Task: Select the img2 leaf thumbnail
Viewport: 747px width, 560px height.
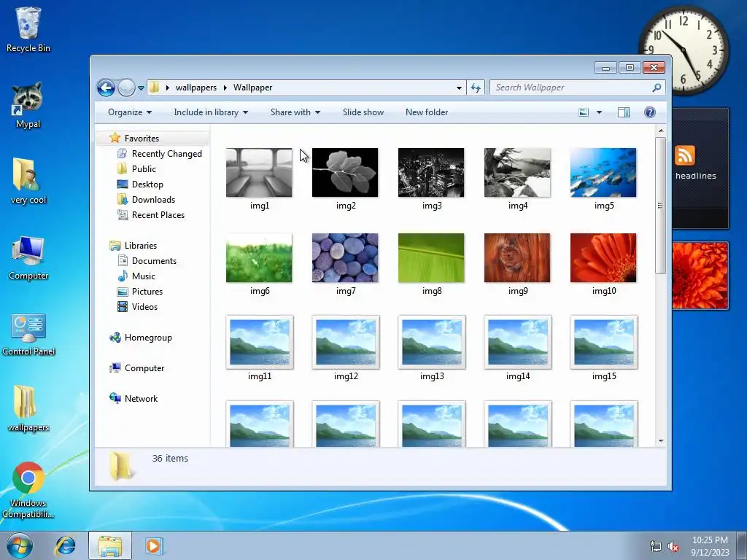Action: [x=345, y=172]
